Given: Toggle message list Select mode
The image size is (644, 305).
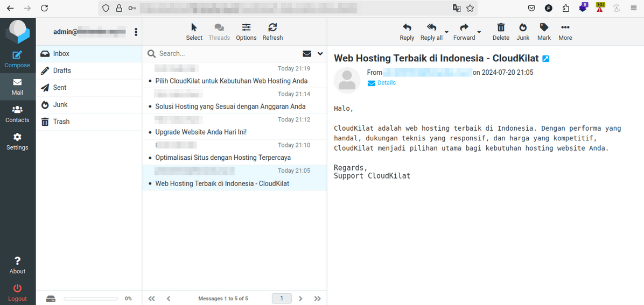Looking at the screenshot, I should tap(194, 32).
